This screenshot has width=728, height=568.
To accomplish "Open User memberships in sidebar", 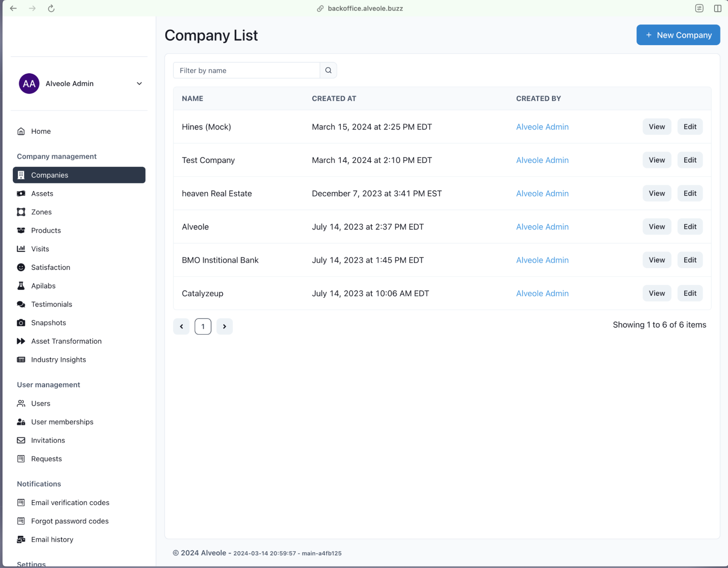I will (x=62, y=422).
